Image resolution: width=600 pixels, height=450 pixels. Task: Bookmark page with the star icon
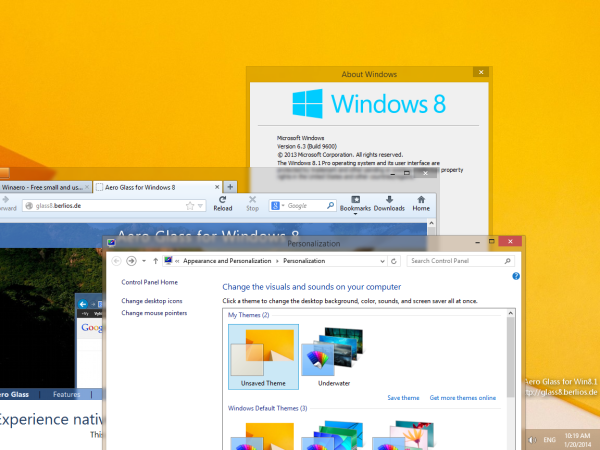click(x=190, y=206)
